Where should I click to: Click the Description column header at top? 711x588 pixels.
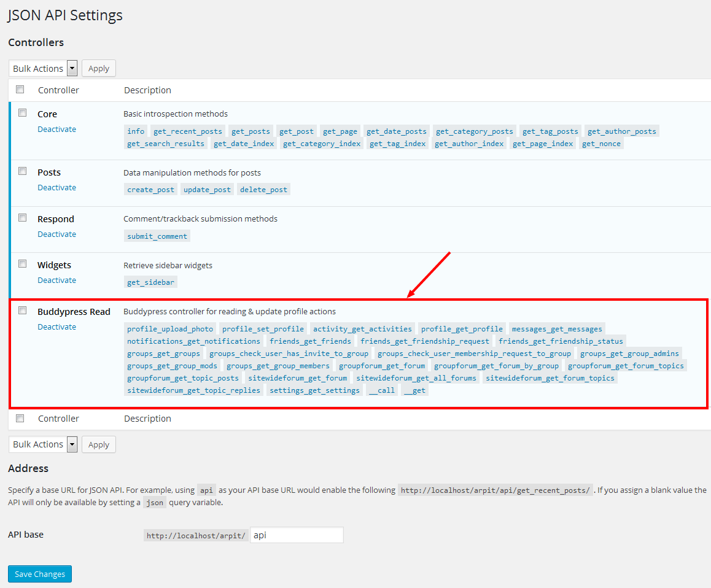[147, 90]
